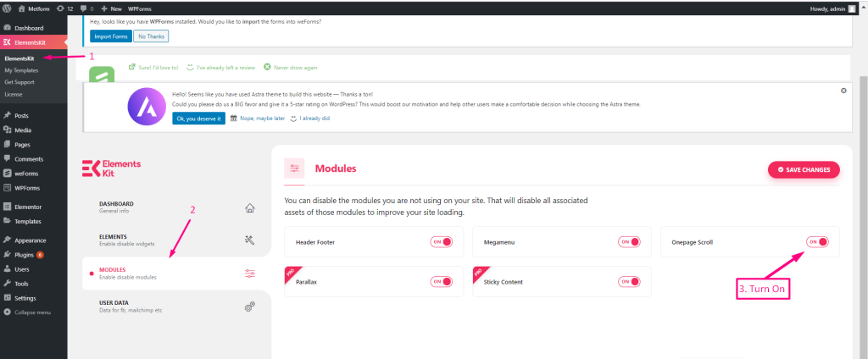Viewport: 868px width, 359px height.
Task: Click the Pages icon in sidebar
Action: (7, 145)
